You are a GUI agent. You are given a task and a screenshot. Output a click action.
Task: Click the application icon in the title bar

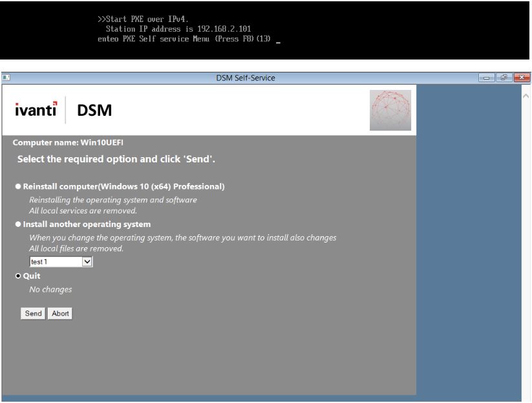click(x=7, y=76)
